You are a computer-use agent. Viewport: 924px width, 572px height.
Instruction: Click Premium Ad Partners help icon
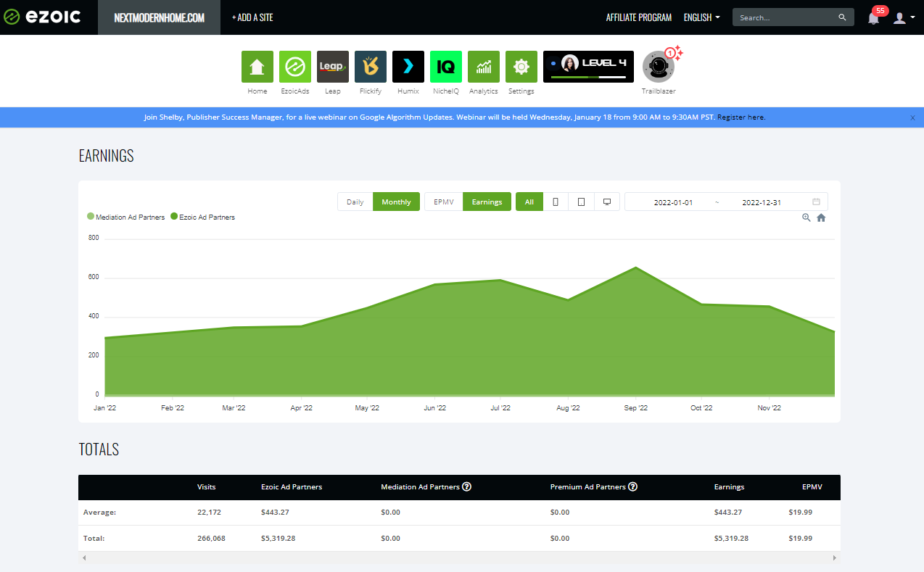coord(633,486)
